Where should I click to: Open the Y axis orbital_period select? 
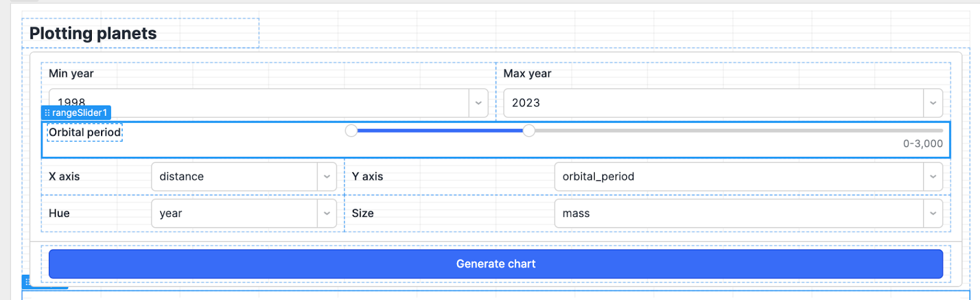(x=735, y=177)
